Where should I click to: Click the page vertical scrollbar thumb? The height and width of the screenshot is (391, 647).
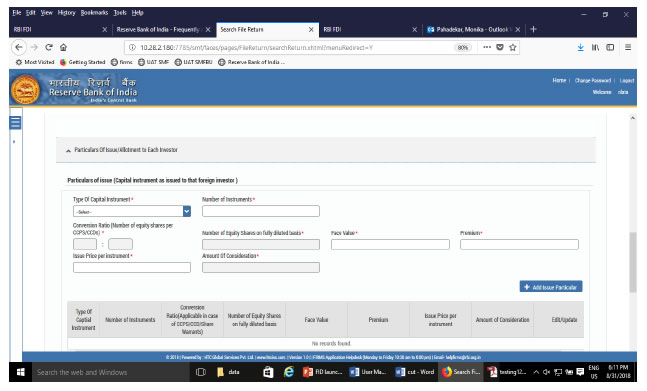[633, 262]
